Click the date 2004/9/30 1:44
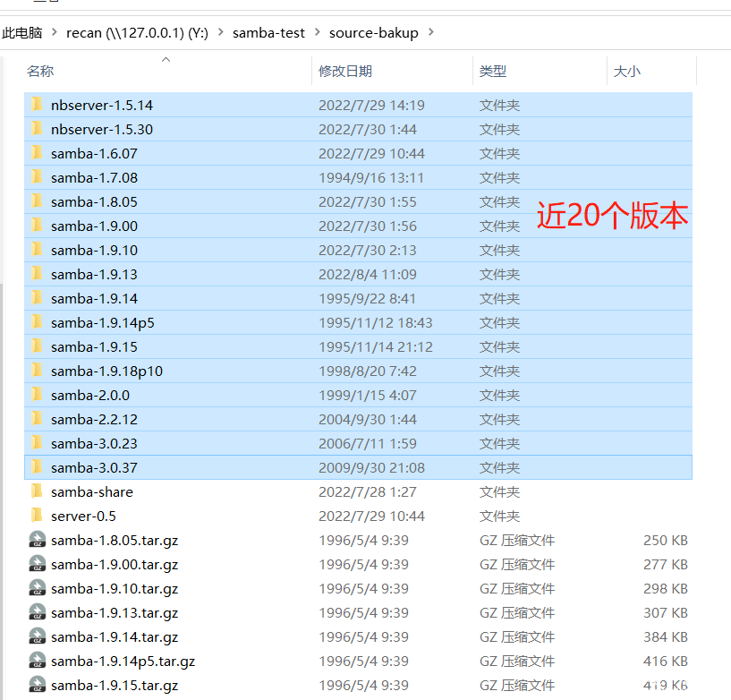The height and width of the screenshot is (700, 731). [368, 419]
